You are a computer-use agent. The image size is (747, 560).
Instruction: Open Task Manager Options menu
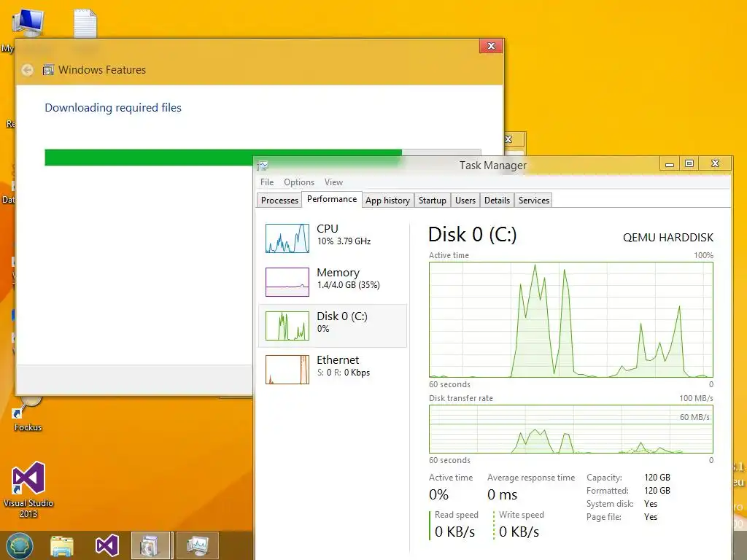pos(299,182)
